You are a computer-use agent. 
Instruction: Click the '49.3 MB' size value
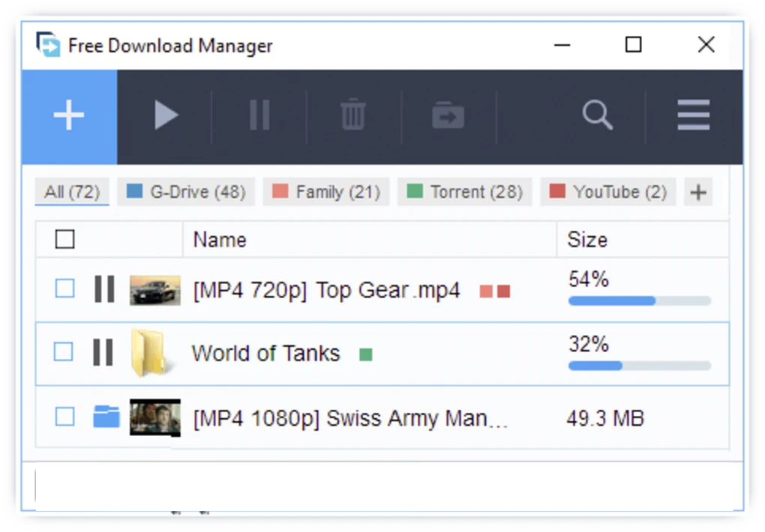click(605, 418)
